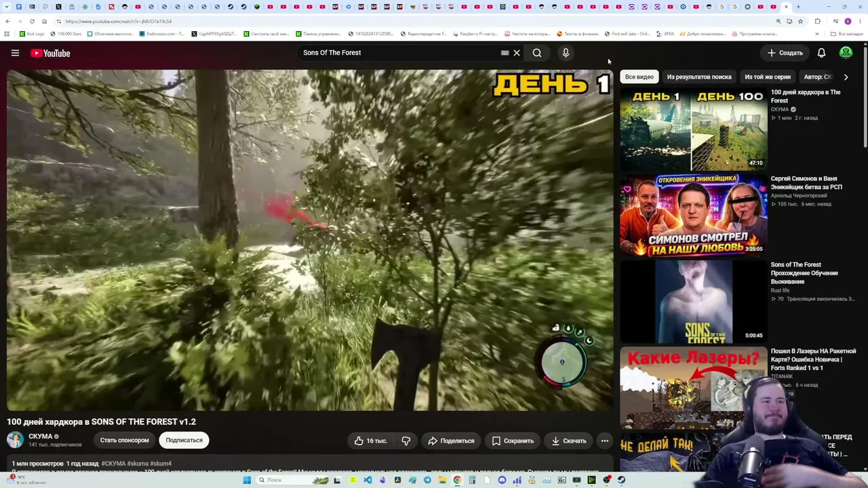Viewport: 868px width, 488px height.
Task: Click the #СКУМА hashtag
Action: (113, 464)
